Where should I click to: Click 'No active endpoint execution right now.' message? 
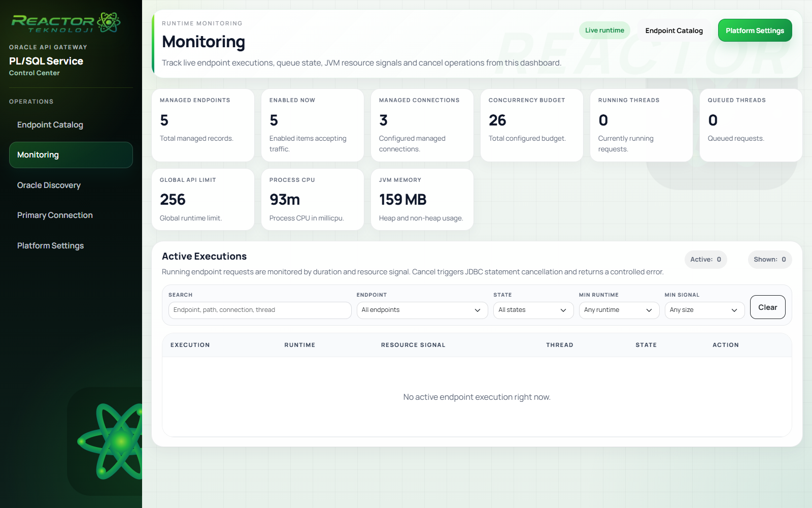coord(477,397)
